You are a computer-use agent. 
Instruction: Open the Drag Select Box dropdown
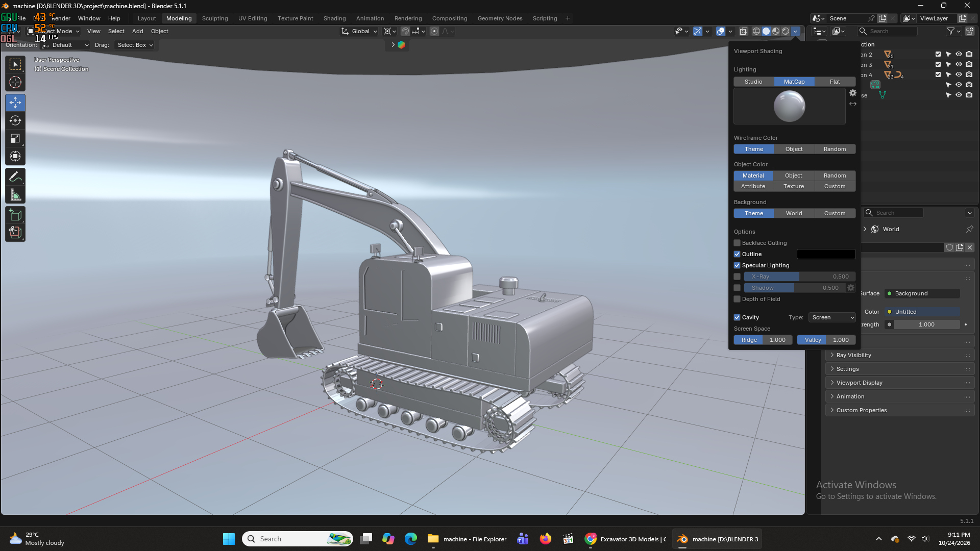(135, 45)
